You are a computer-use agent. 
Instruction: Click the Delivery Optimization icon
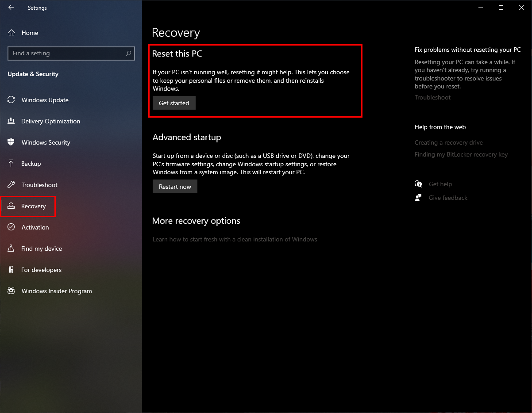(x=12, y=121)
